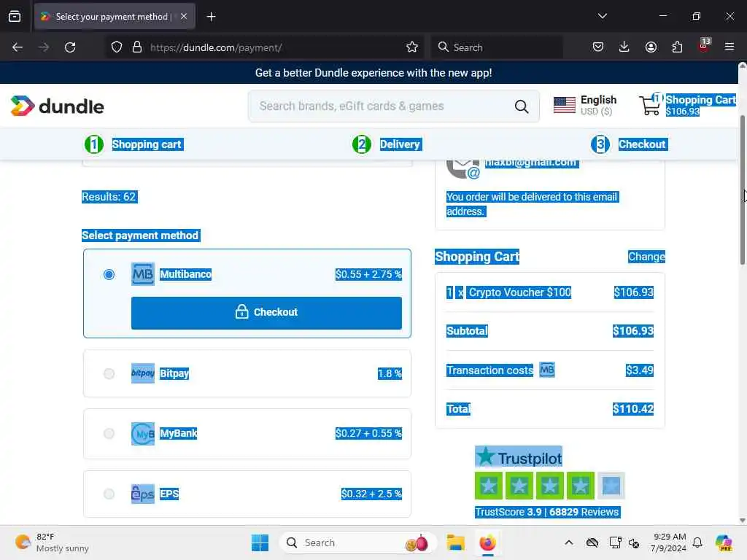Select MyBank payment radio button

click(x=109, y=433)
